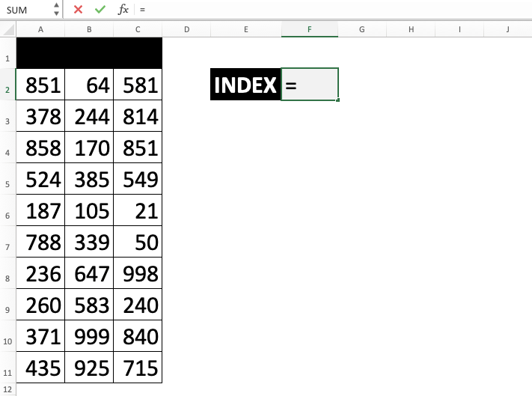The width and height of the screenshot is (532, 396).
Task: Click cell B7 with value 339
Action: coord(89,242)
